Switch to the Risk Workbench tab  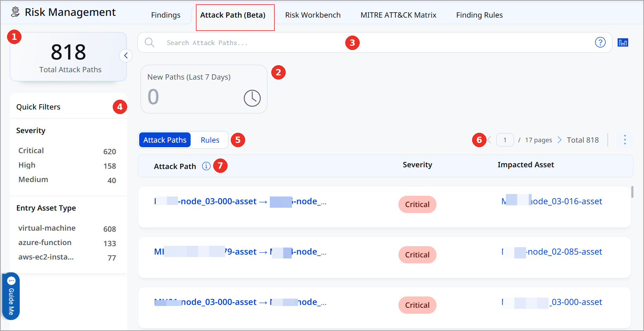(x=313, y=15)
